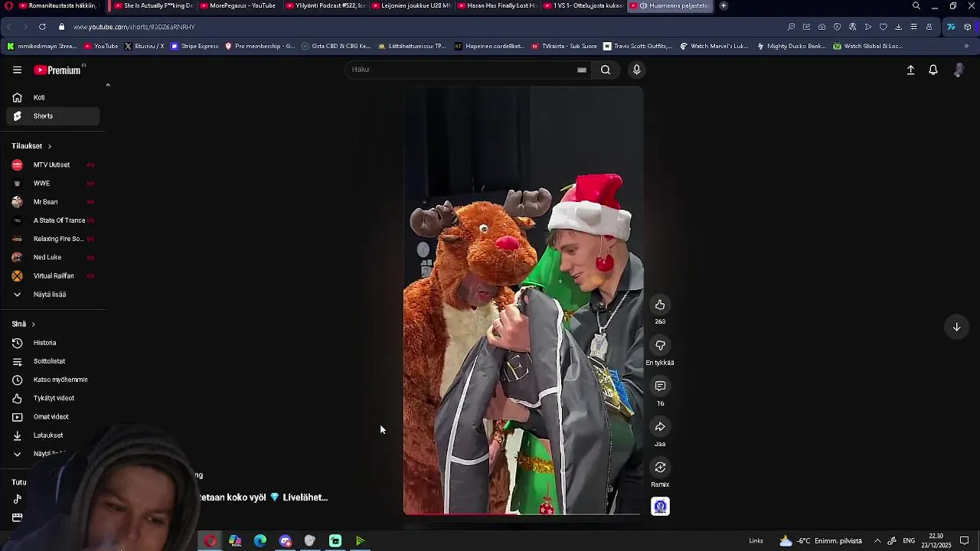The height and width of the screenshot is (551, 980).
Task: Open Opera from the taskbar
Action: (x=210, y=541)
